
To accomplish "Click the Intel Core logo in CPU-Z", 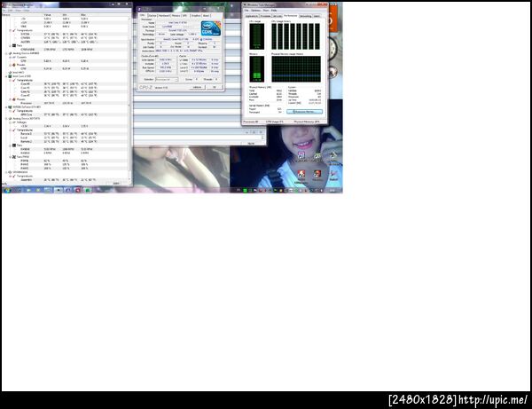I will tap(211, 28).
